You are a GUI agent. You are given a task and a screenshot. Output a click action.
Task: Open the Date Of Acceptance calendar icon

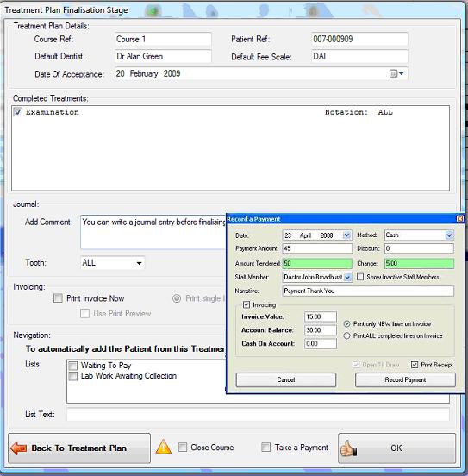coord(393,74)
